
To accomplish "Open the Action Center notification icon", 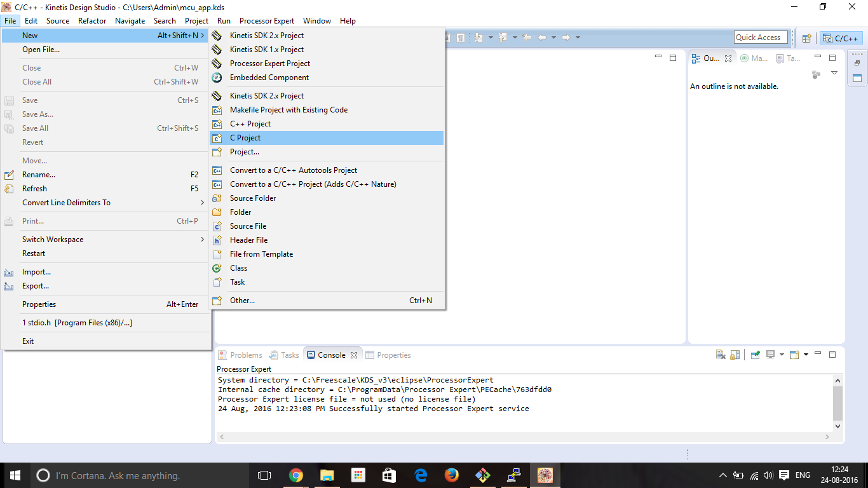I will point(784,475).
